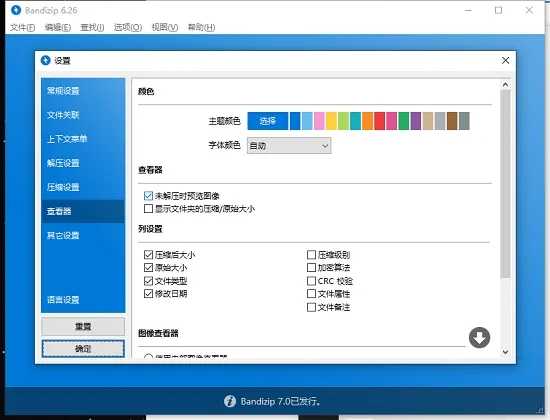This screenshot has width=550, height=420.
Task: Click the 确定 button
Action: click(83, 349)
